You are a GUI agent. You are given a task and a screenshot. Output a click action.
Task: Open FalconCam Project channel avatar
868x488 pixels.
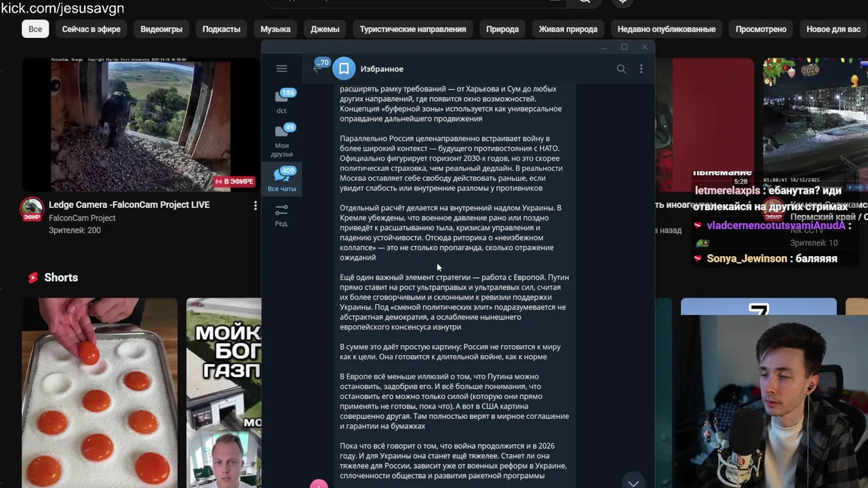coord(32,209)
